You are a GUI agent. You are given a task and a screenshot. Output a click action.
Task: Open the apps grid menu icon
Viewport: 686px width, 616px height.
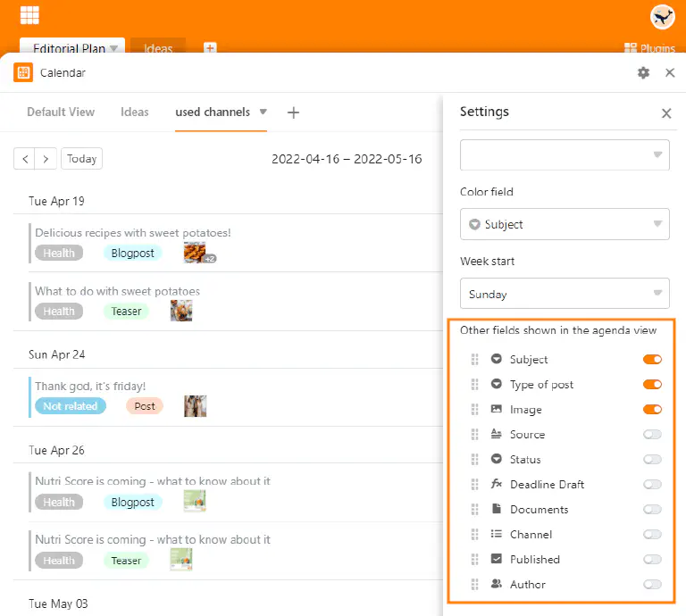pos(29,15)
